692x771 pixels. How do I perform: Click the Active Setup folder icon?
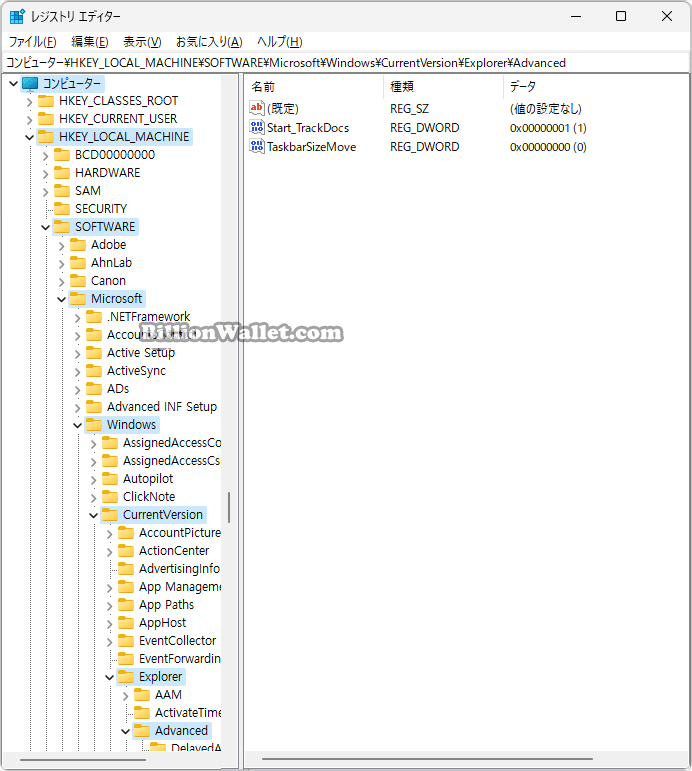click(x=94, y=353)
